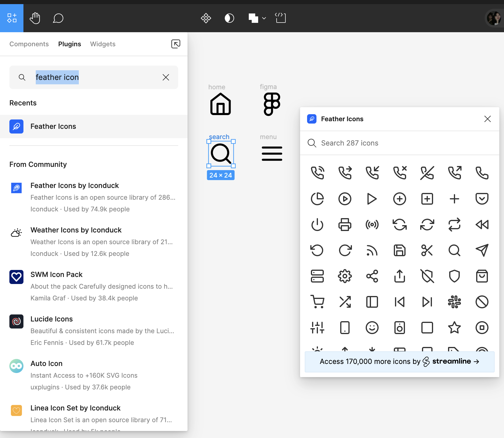Insert the scissors icon from Feather grid
Image resolution: width=504 pixels, height=438 pixels.
(x=427, y=250)
